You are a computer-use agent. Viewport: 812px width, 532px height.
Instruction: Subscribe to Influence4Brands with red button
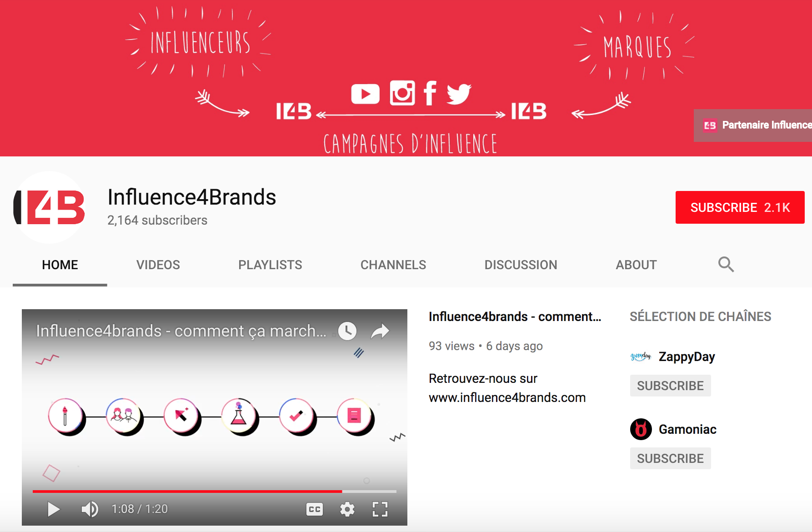coord(740,207)
